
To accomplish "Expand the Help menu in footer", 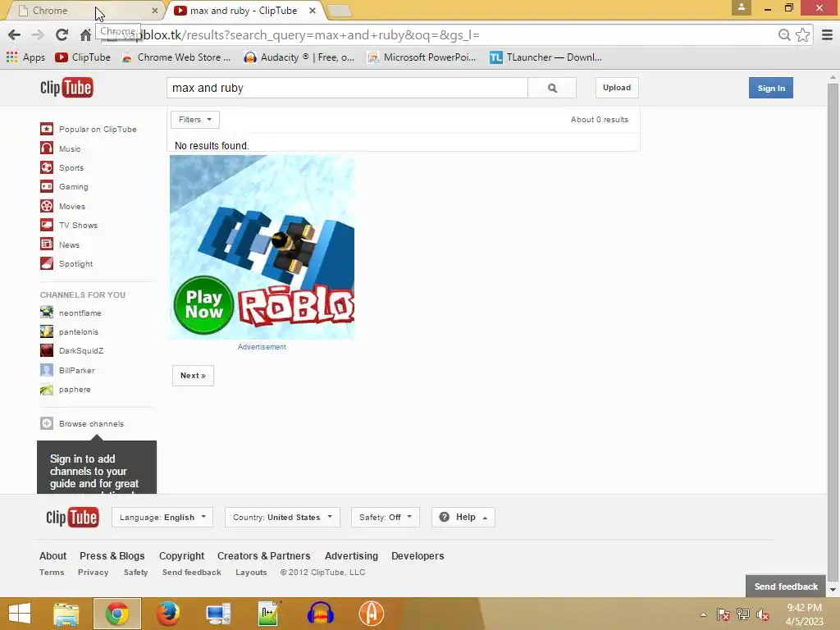I will (463, 517).
